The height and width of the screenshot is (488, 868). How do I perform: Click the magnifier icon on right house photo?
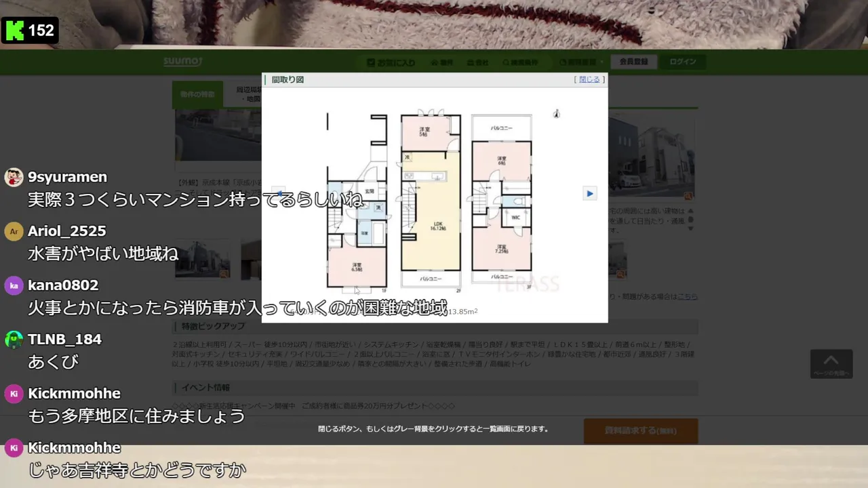pos(688,196)
